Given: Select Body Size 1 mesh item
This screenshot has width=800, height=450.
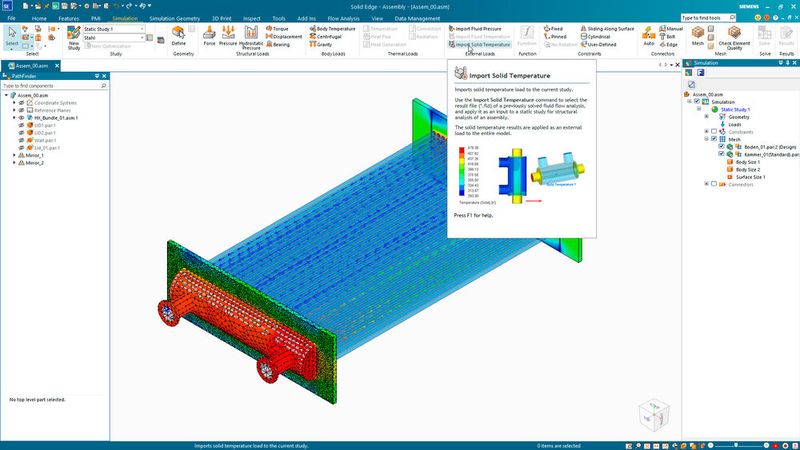Looking at the screenshot, I should click(x=747, y=162).
